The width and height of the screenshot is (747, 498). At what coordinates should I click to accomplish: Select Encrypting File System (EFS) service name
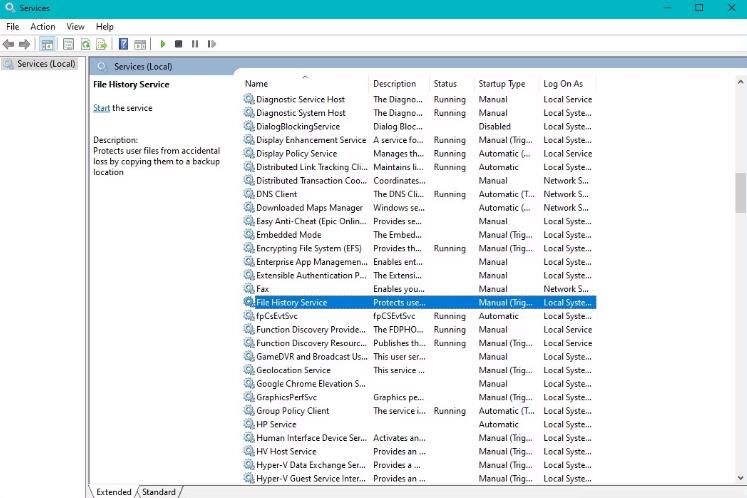309,248
